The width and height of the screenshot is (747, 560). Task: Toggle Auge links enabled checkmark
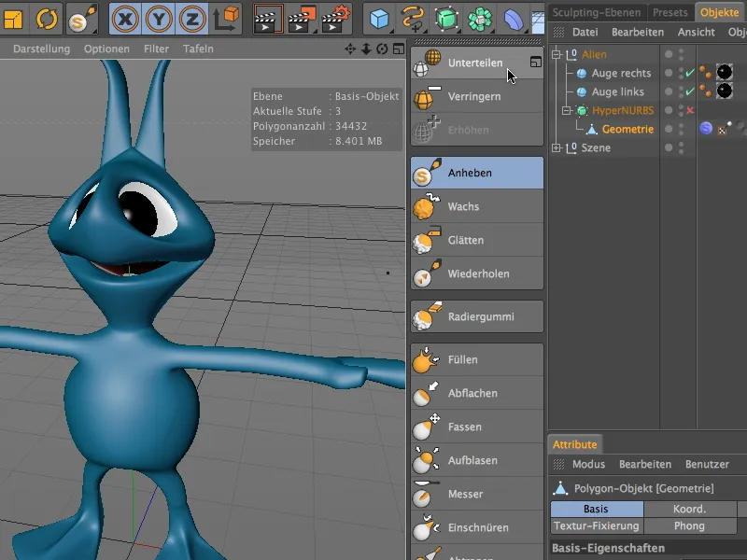[x=690, y=91]
